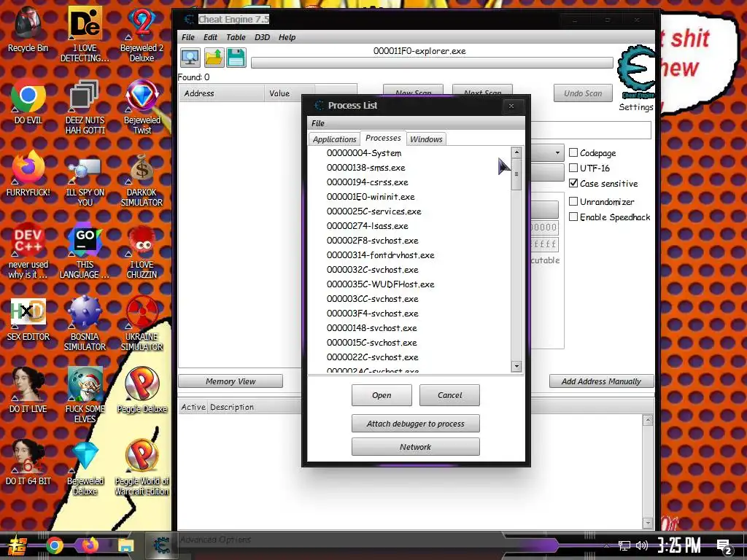
Task: Open DEEZ NUTS HAH GOTTI shortcut
Action: click(85, 107)
